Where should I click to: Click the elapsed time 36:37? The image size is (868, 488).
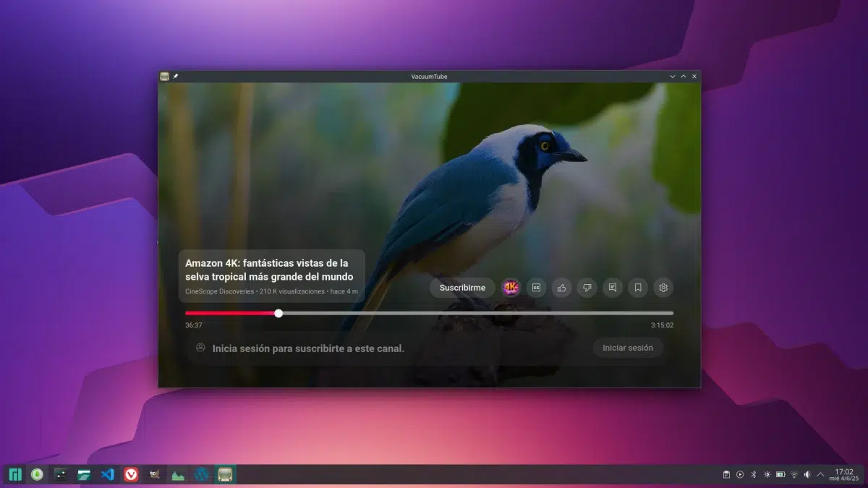[x=194, y=325]
